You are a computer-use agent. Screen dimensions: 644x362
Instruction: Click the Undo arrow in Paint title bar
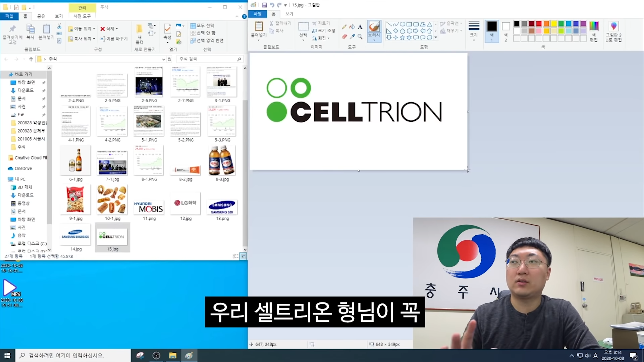272,5
